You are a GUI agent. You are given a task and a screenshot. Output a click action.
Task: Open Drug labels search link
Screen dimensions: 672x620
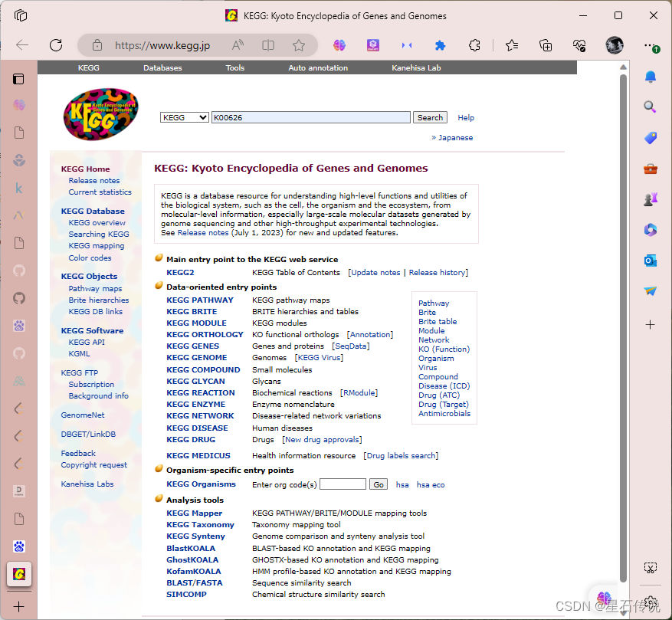point(401,456)
